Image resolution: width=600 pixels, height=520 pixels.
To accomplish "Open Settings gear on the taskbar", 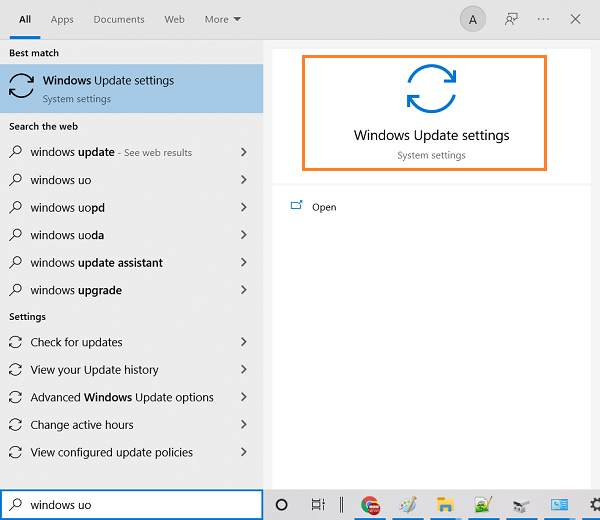I will coord(595,505).
